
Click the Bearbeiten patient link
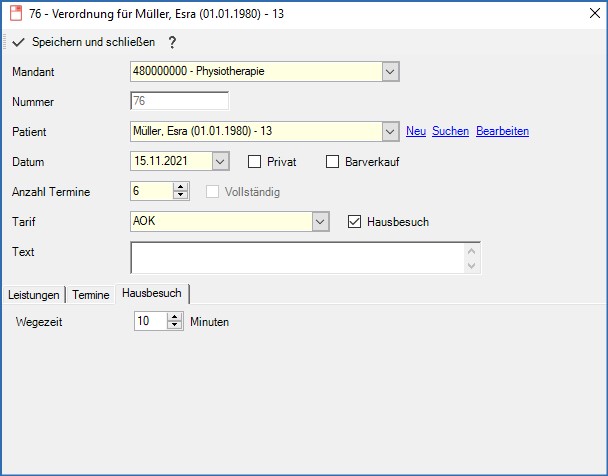click(x=502, y=132)
